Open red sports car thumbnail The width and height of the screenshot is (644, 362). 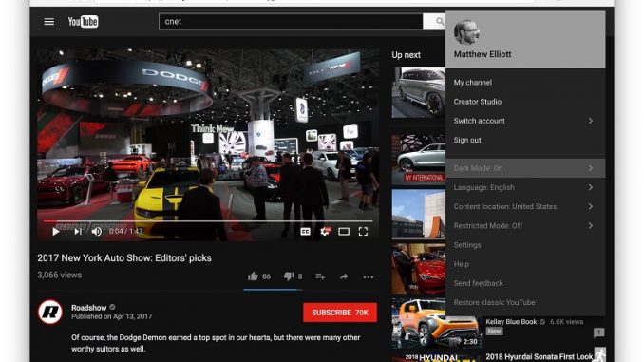point(419,269)
